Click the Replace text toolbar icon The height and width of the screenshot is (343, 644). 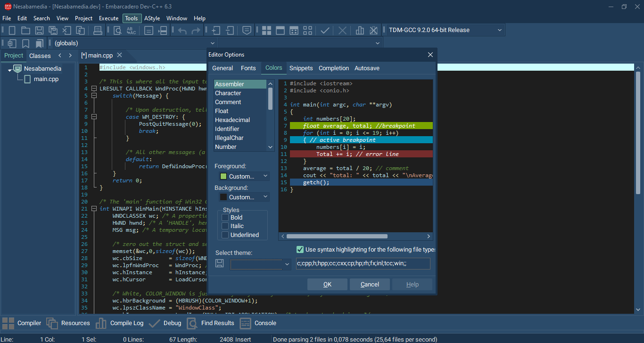point(131,30)
